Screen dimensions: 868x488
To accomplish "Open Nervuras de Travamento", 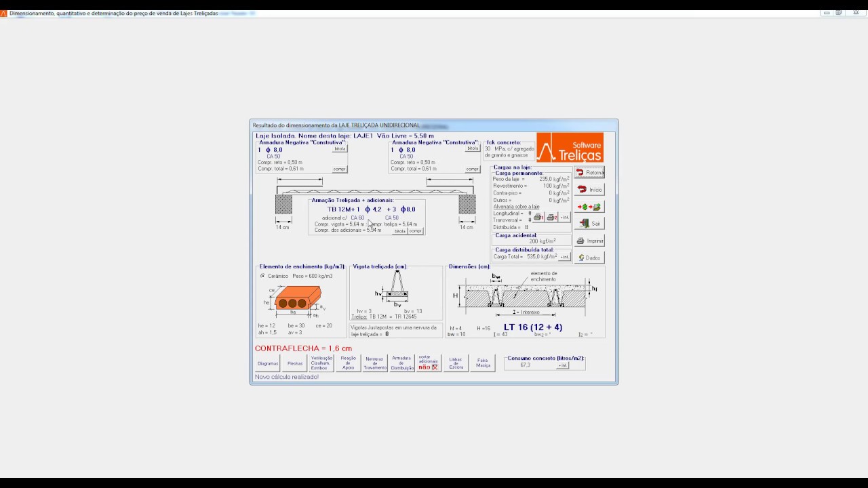I will [x=375, y=363].
